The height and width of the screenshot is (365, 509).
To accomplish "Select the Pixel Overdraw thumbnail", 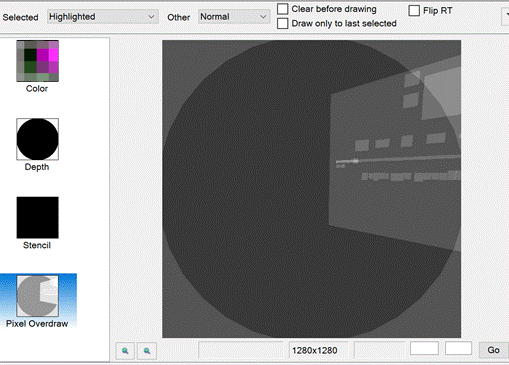I will pos(38,296).
